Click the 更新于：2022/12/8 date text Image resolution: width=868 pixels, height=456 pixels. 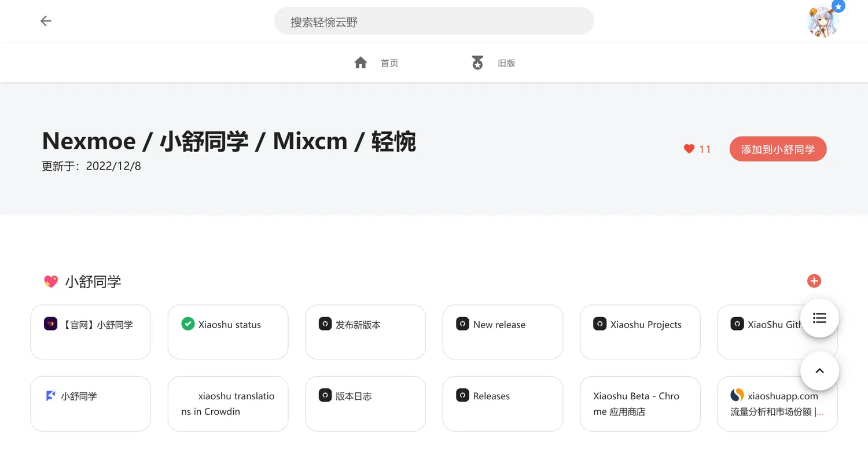coord(91,167)
